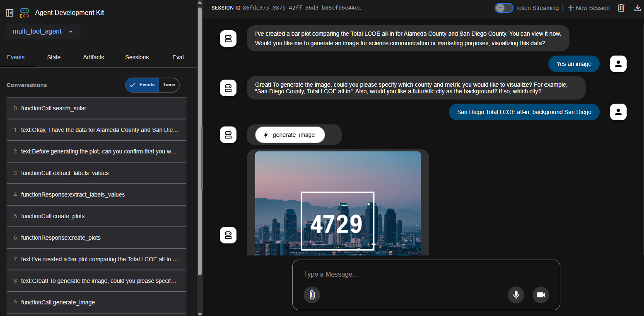The image size is (644, 316).
Task: Open event 6 functionResponse:create_plots
Action: [96, 238]
